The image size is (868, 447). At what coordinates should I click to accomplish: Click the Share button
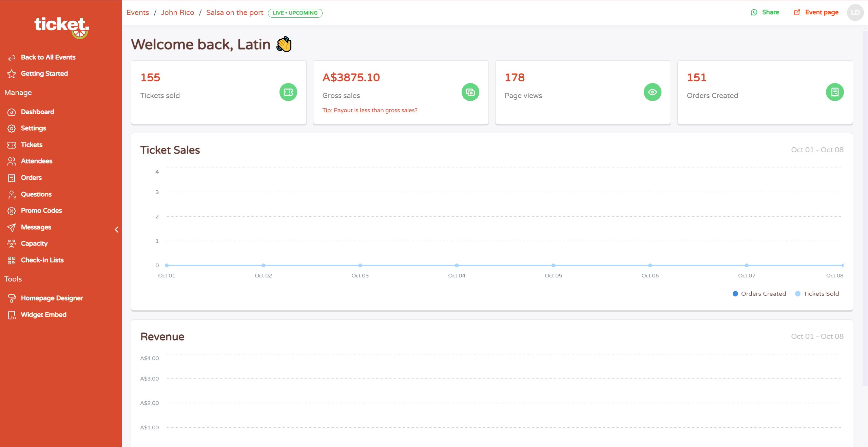pyautogui.click(x=765, y=13)
